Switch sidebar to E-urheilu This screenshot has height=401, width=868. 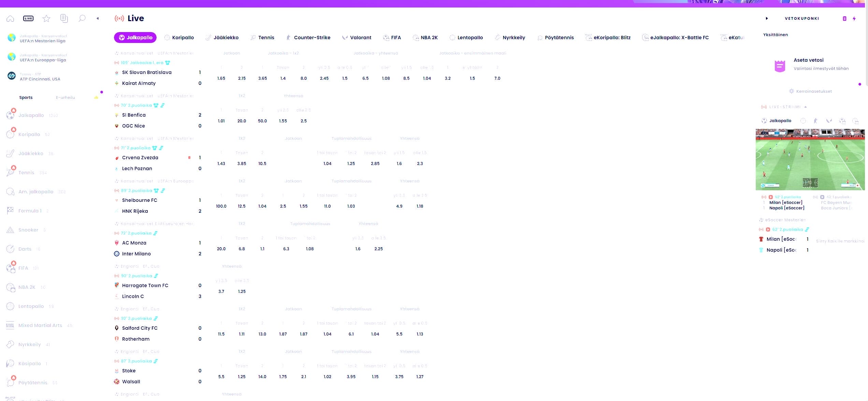tap(65, 98)
